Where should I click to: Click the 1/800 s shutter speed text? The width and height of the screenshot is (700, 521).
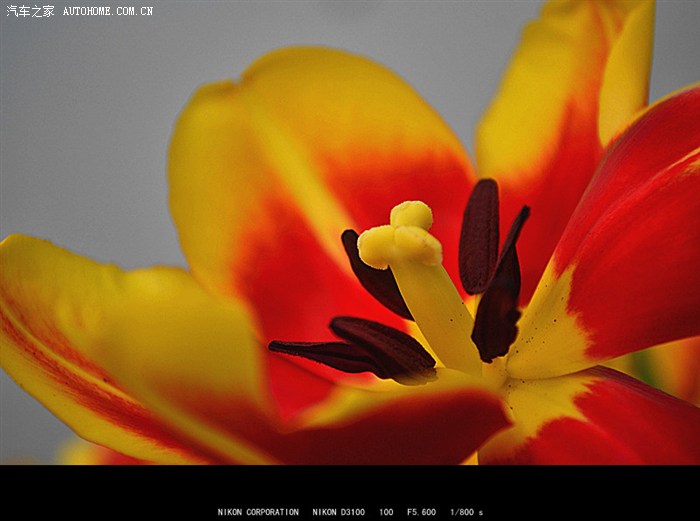point(466,512)
